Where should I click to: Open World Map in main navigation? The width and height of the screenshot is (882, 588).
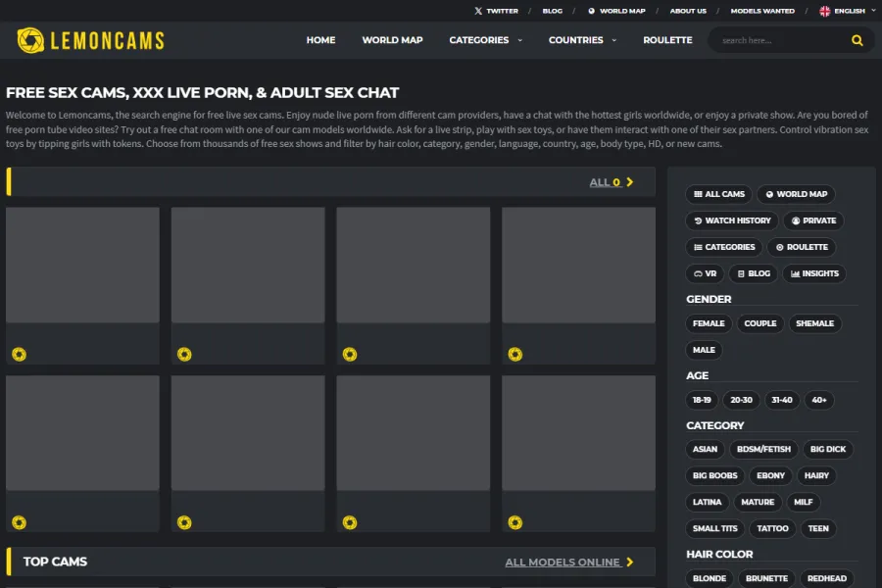pyautogui.click(x=392, y=40)
